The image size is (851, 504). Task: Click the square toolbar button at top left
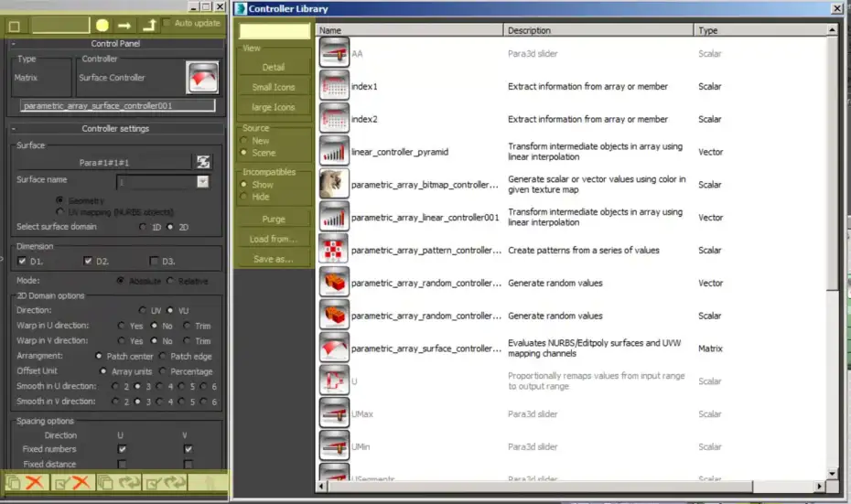tap(15, 26)
